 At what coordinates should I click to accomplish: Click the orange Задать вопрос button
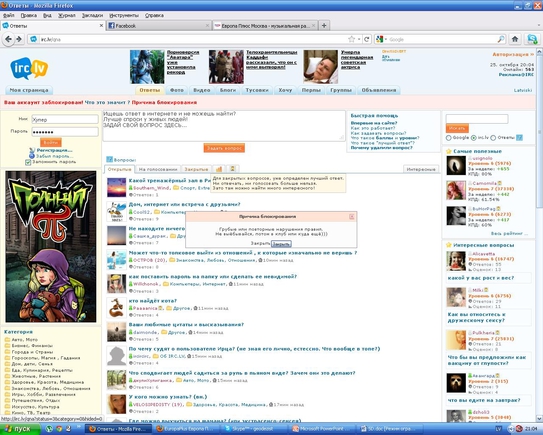pos(224,148)
